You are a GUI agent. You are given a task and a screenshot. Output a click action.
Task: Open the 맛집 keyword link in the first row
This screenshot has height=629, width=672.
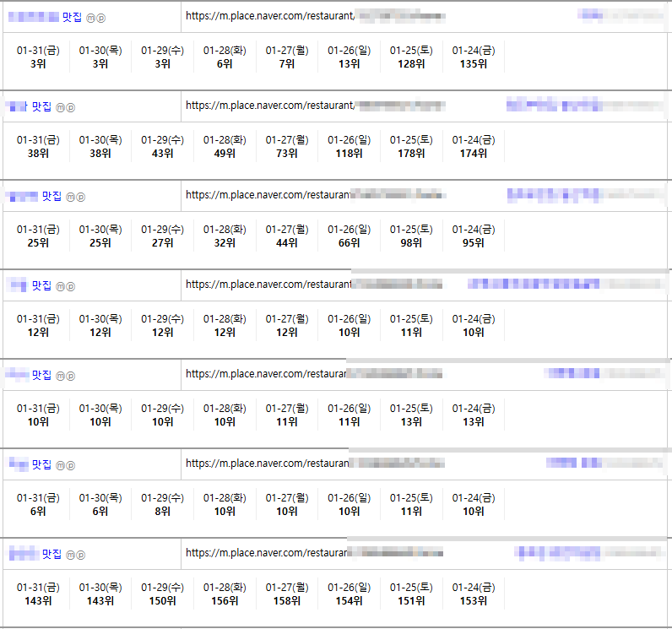[x=72, y=17]
